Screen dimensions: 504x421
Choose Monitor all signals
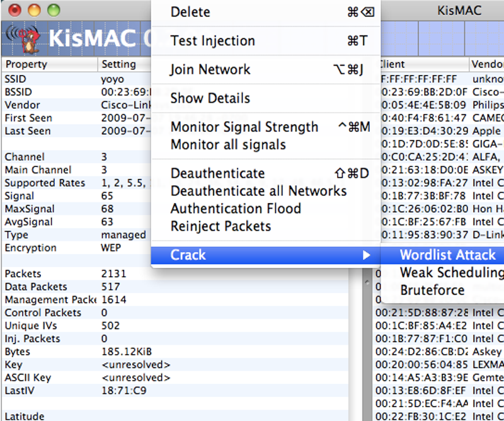coord(265,145)
